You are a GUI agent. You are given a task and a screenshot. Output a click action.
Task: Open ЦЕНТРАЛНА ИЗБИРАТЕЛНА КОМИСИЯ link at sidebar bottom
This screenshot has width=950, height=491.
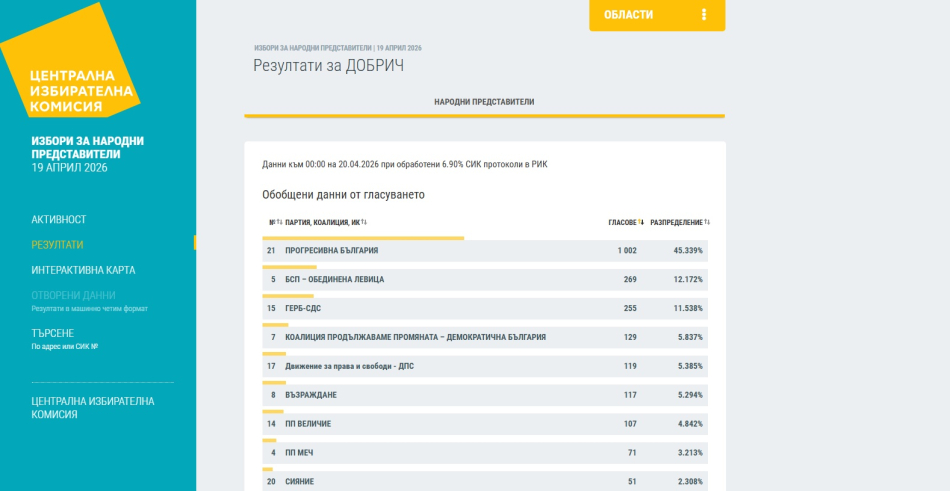(x=92, y=407)
